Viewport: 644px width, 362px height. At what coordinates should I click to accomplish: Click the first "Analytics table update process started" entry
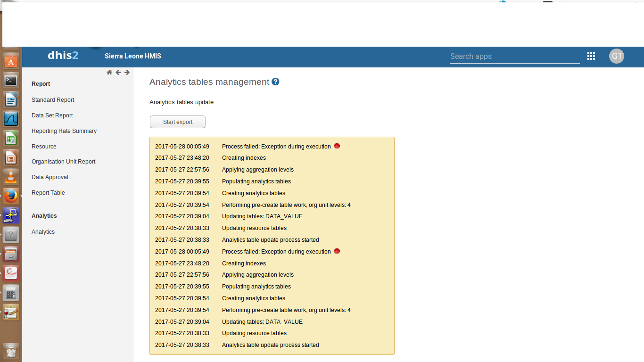coord(271,240)
